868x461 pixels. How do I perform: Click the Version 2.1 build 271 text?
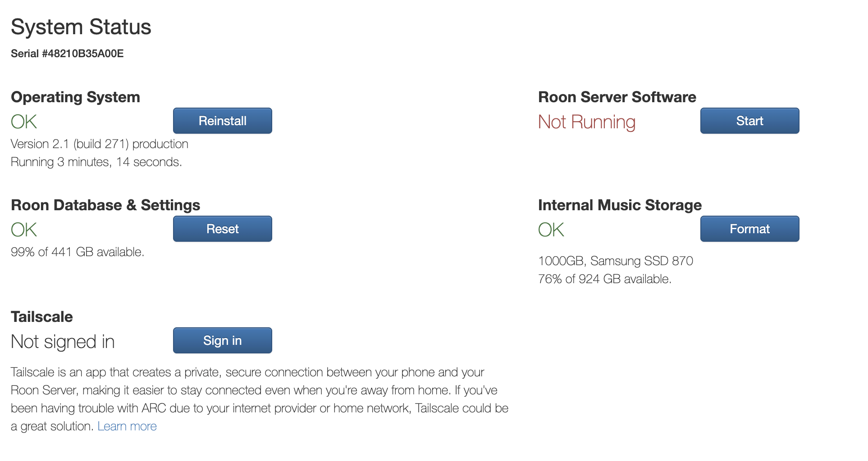tap(99, 144)
